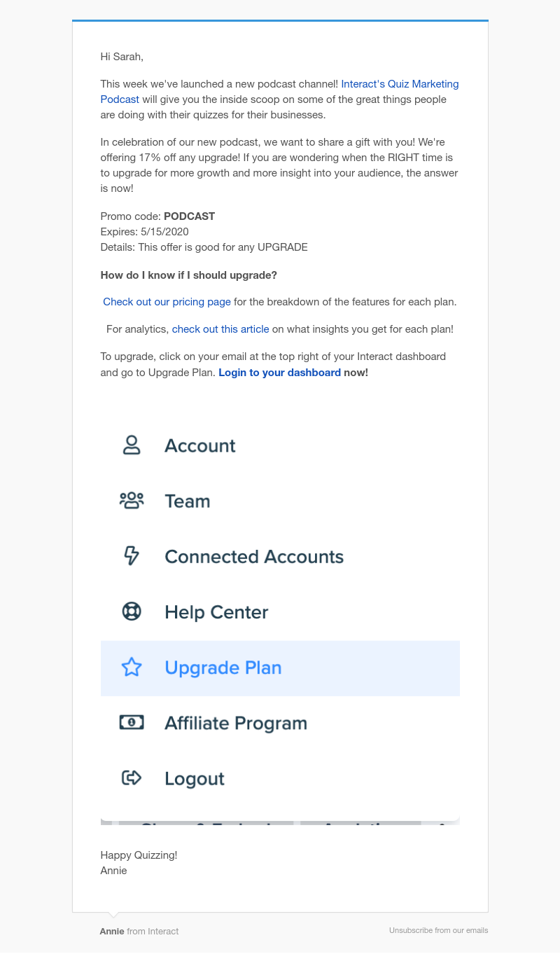The height and width of the screenshot is (954, 560).
Task: Open Connected Accounts menu label
Action: point(254,556)
